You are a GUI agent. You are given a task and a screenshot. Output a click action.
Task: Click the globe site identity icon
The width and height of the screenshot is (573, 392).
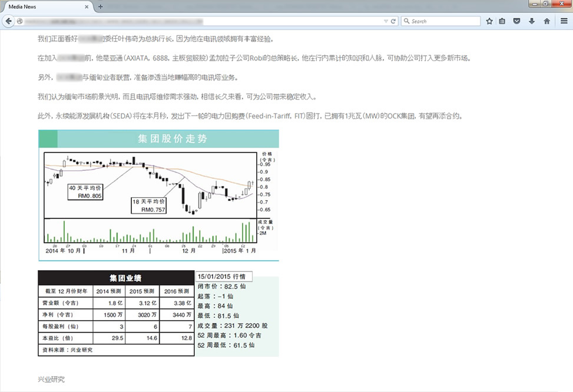pyautogui.click(x=20, y=21)
